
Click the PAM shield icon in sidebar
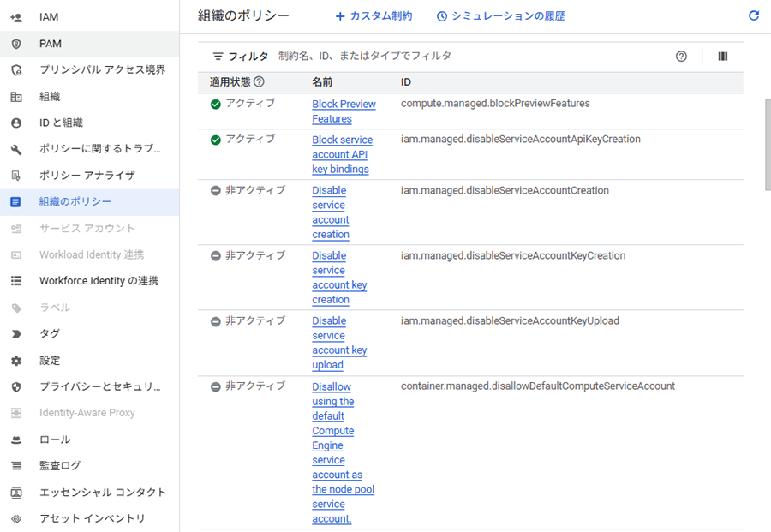[x=15, y=44]
